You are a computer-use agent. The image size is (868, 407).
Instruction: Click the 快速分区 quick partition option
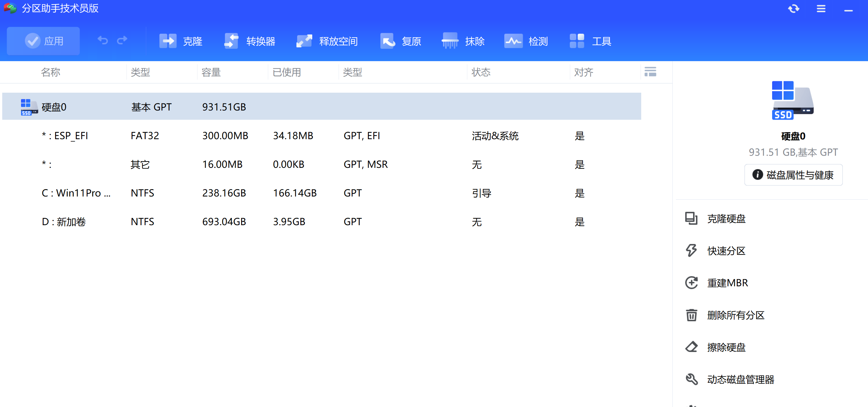(x=726, y=251)
